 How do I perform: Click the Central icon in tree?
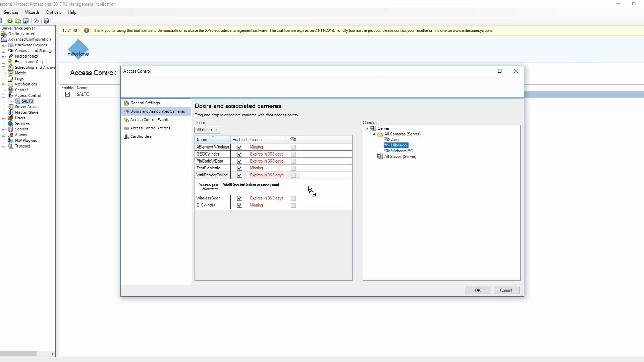(x=11, y=90)
